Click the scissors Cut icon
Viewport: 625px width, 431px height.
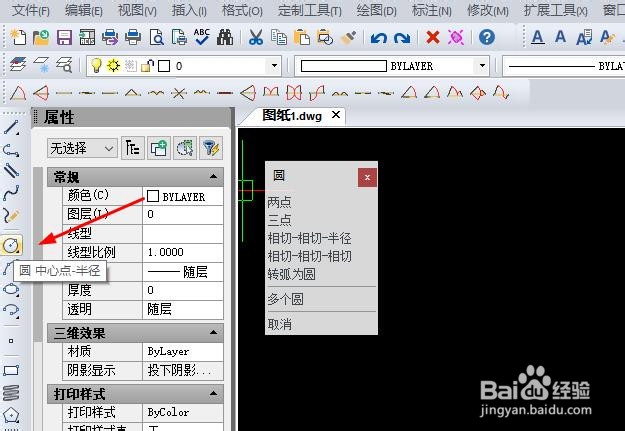(x=256, y=37)
